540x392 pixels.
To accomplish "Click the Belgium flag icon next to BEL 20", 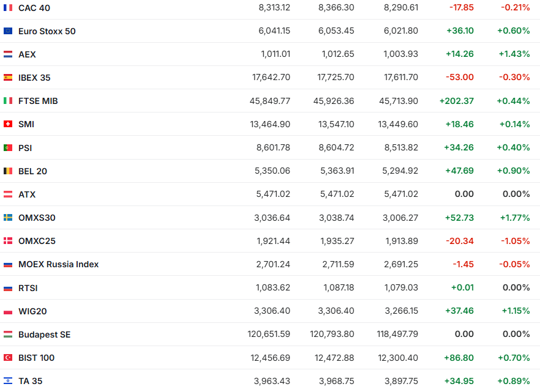I will click(x=8, y=171).
